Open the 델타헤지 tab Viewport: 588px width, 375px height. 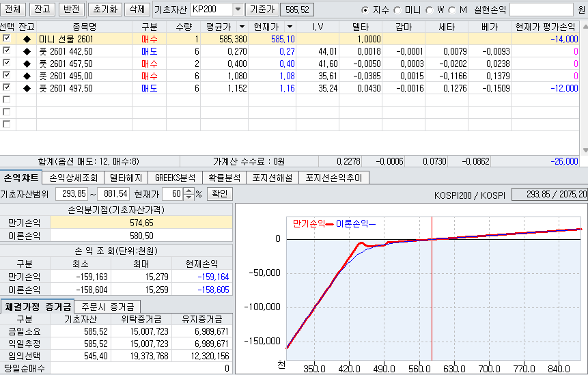(x=126, y=178)
